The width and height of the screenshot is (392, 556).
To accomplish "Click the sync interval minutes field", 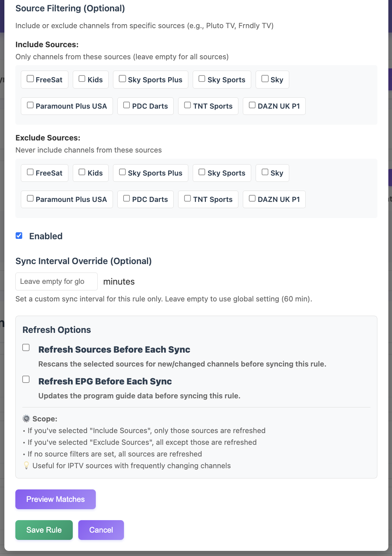I will click(56, 281).
